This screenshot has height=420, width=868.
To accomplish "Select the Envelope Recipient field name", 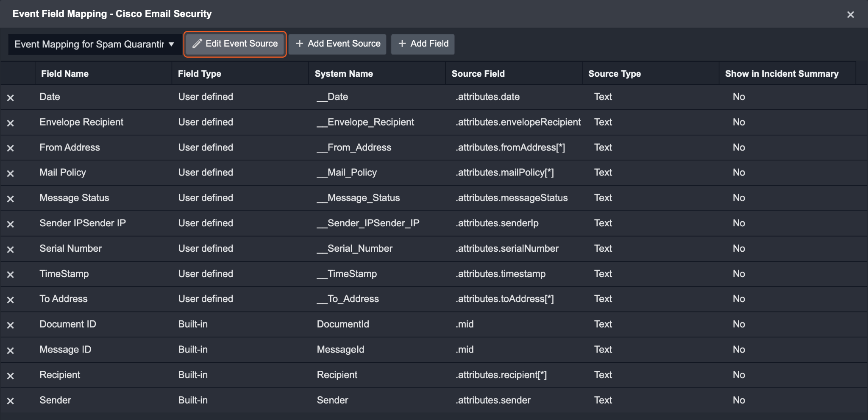I will [x=81, y=122].
